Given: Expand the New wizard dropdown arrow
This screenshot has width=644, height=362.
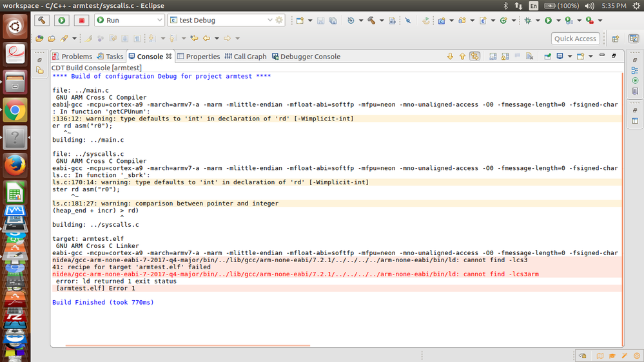Looking at the screenshot, I should pos(310,21).
